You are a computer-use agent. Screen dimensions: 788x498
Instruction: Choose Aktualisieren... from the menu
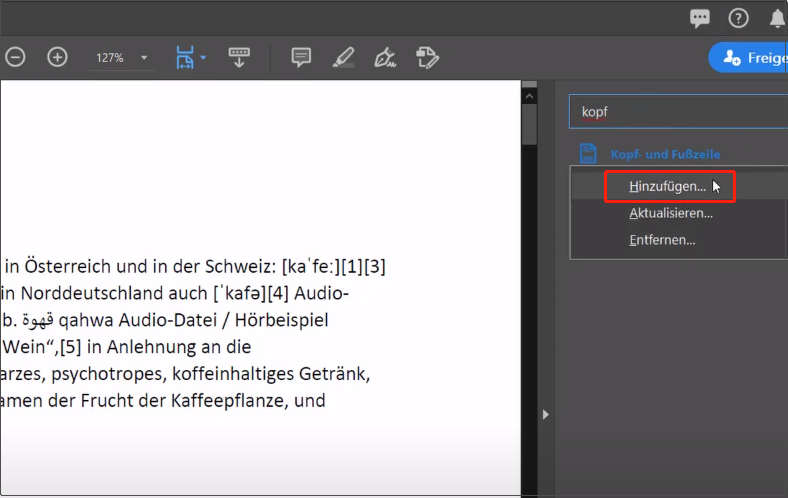(671, 213)
